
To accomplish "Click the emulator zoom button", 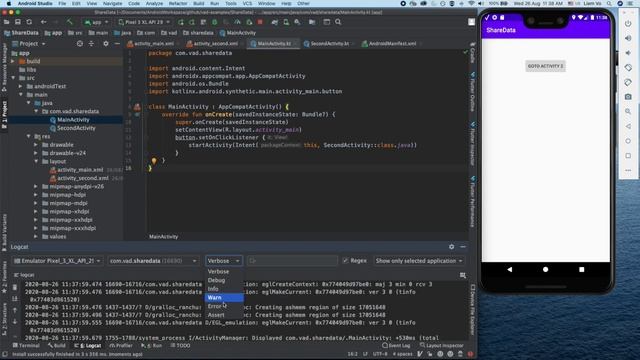I will (x=628, y=111).
